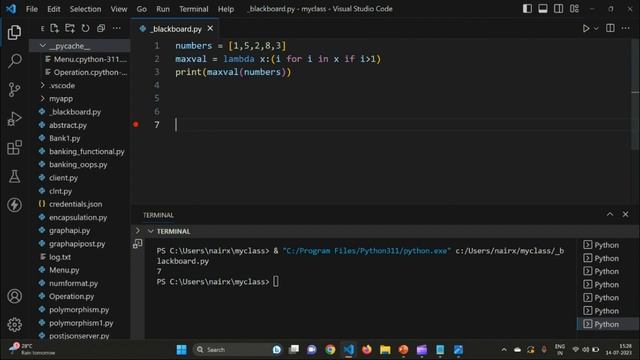Image resolution: width=640 pixels, height=360 pixels.
Task: Close the _blackboard.py tab
Action: click(210, 28)
